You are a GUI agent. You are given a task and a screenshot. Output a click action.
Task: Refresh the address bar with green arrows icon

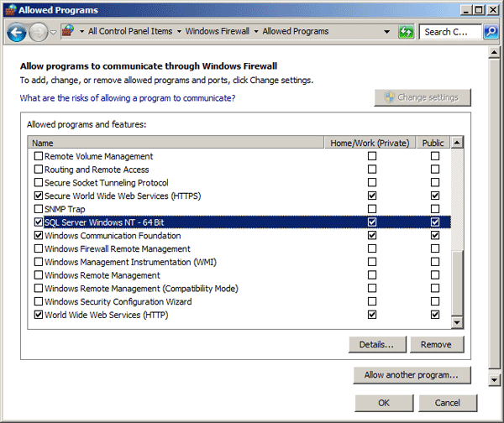[407, 32]
